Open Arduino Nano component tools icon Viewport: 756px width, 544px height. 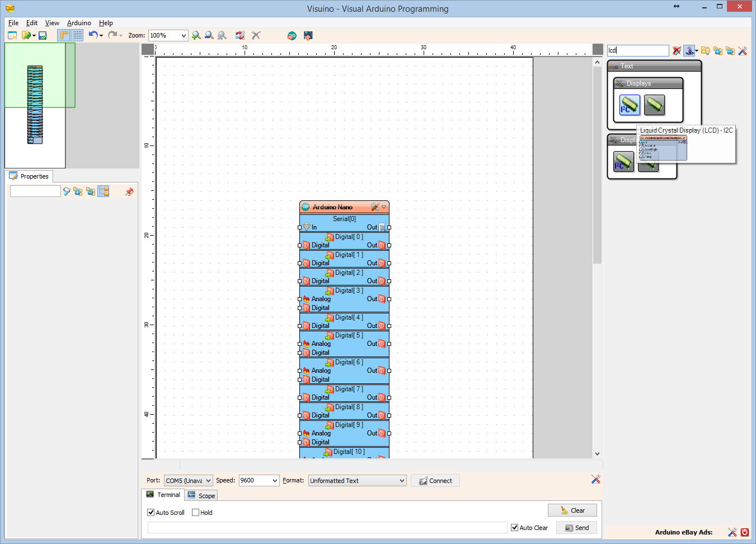coord(375,207)
